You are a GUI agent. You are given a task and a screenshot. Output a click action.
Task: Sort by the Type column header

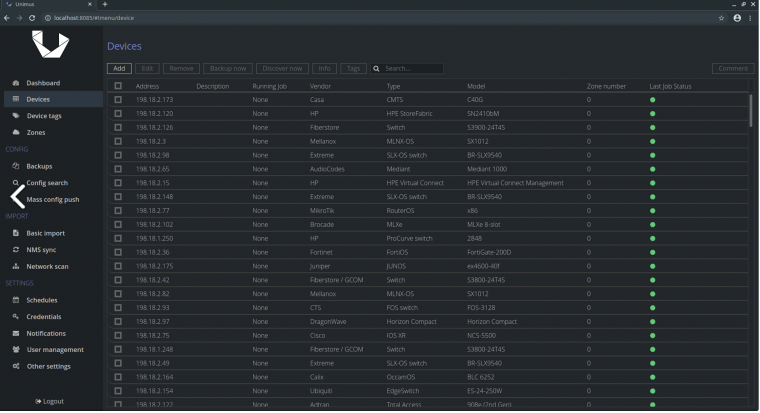click(x=393, y=86)
